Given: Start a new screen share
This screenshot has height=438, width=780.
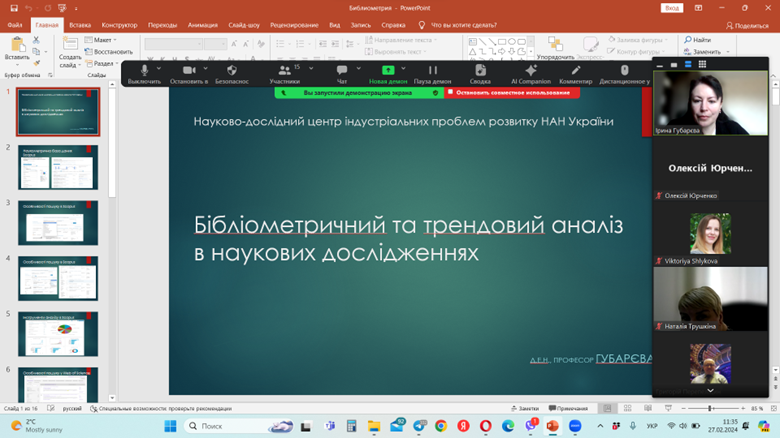Looking at the screenshot, I should coord(388,73).
